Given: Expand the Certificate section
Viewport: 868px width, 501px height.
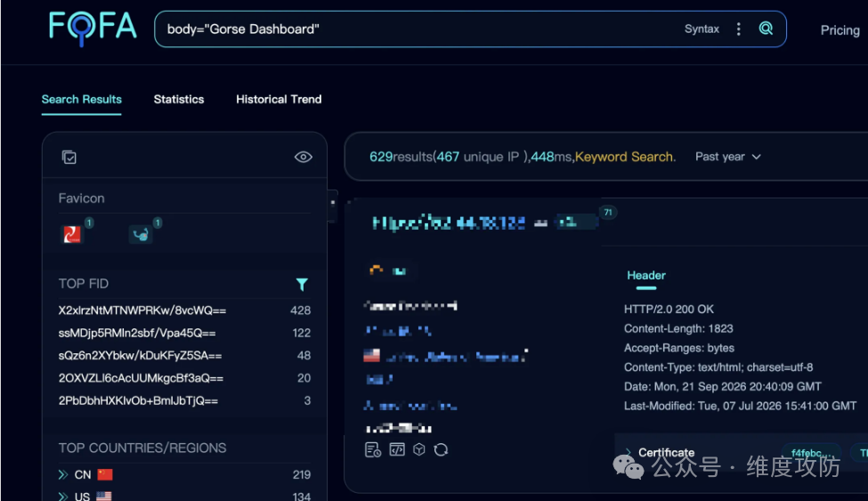Looking at the screenshot, I should (661, 452).
